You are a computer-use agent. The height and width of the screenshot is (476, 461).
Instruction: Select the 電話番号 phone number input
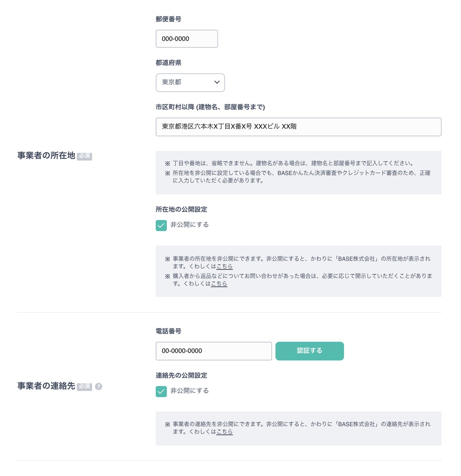tap(213, 351)
